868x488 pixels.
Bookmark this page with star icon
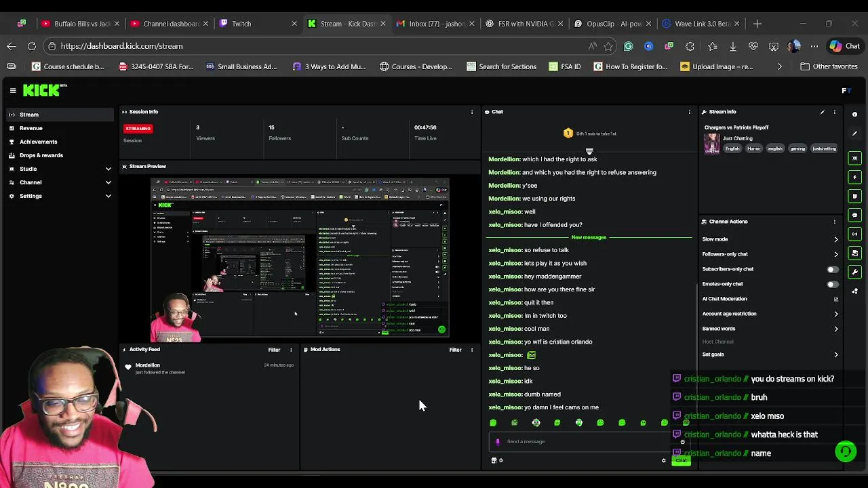(x=608, y=46)
